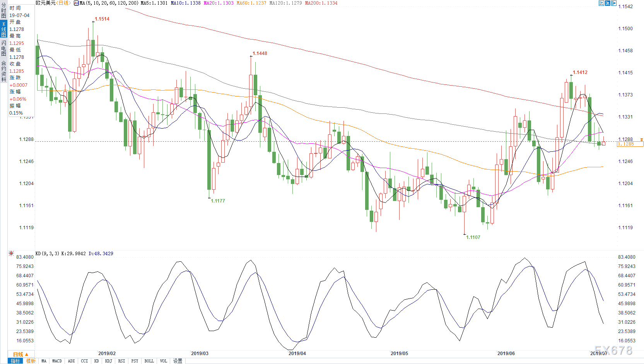644x364 pixels.
Task: Click the 1.1514 high price label
Action: (102, 19)
